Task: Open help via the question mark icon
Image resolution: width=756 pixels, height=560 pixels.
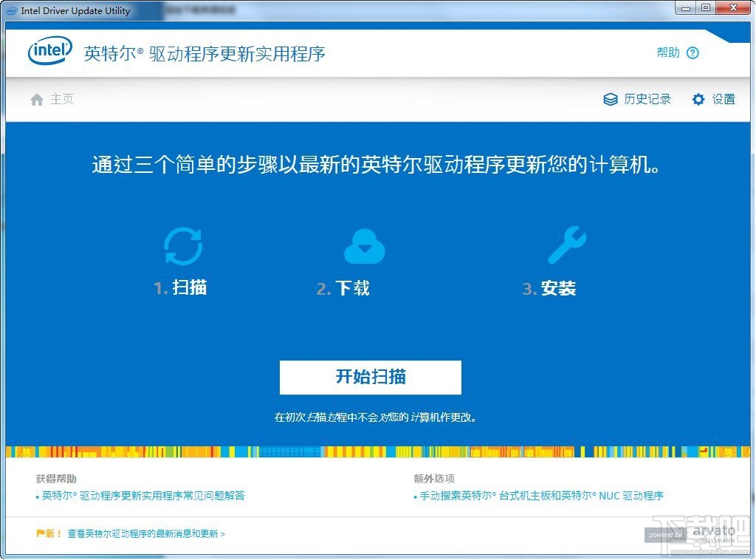Action: pos(693,52)
